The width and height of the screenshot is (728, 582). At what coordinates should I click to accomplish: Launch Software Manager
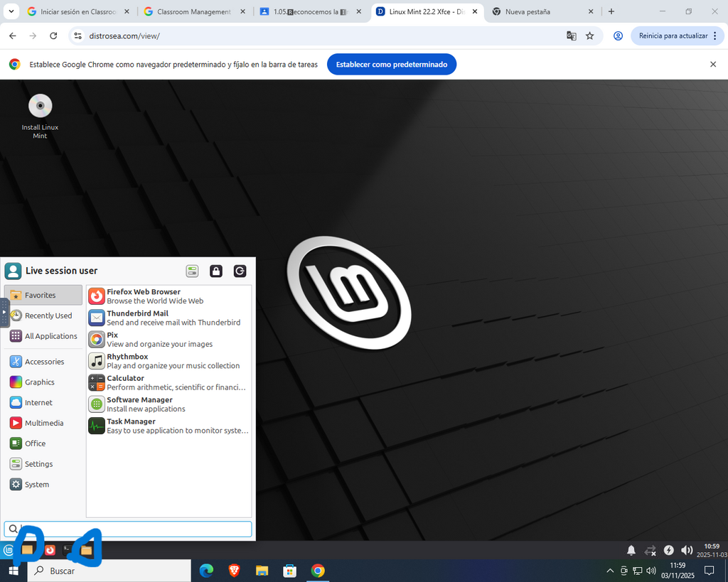pyautogui.click(x=169, y=404)
